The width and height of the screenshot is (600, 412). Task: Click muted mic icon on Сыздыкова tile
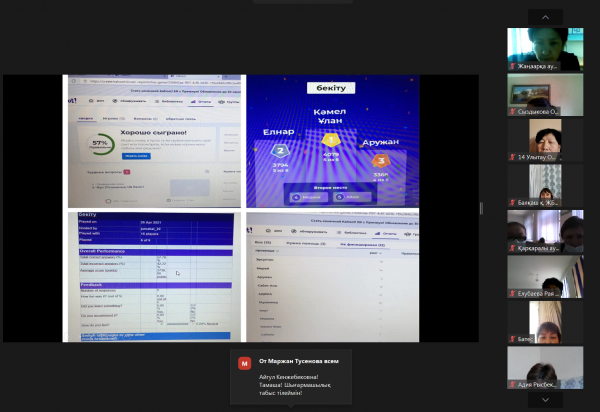click(512, 114)
